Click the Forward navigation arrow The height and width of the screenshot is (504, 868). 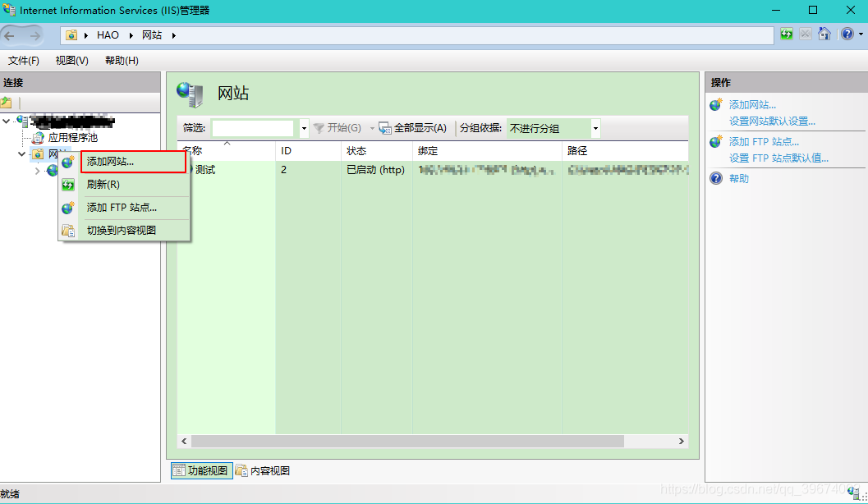(35, 36)
